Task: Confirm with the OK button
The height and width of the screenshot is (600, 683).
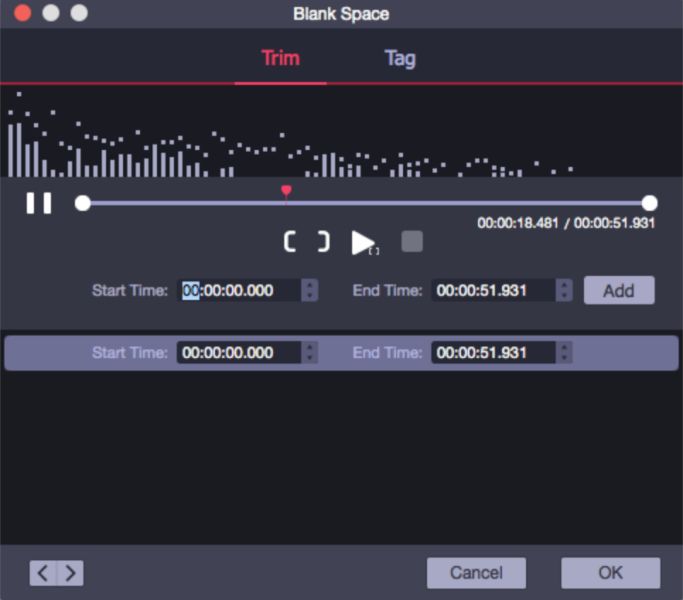Action: [x=610, y=573]
